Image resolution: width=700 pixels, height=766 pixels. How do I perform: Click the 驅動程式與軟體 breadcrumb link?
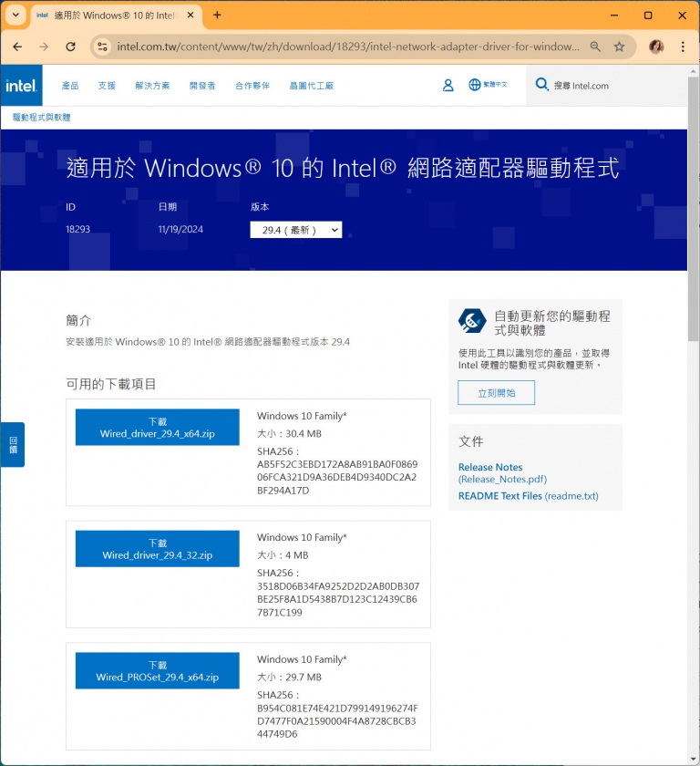tap(42, 118)
